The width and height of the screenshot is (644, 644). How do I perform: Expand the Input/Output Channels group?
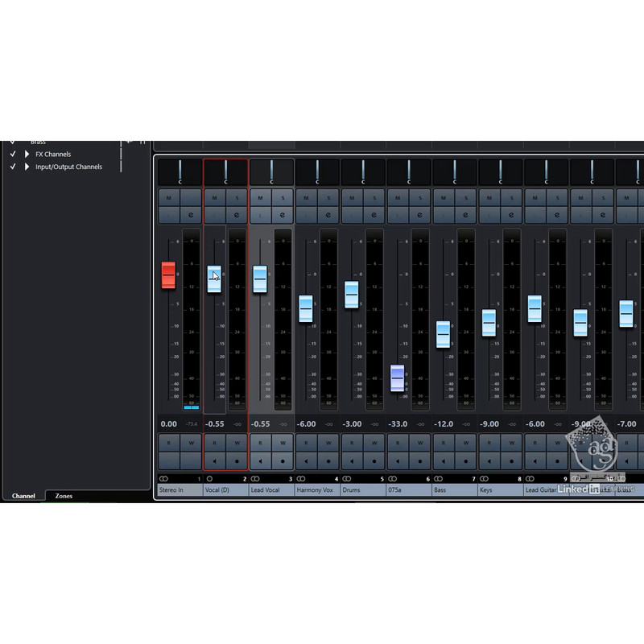tap(27, 167)
